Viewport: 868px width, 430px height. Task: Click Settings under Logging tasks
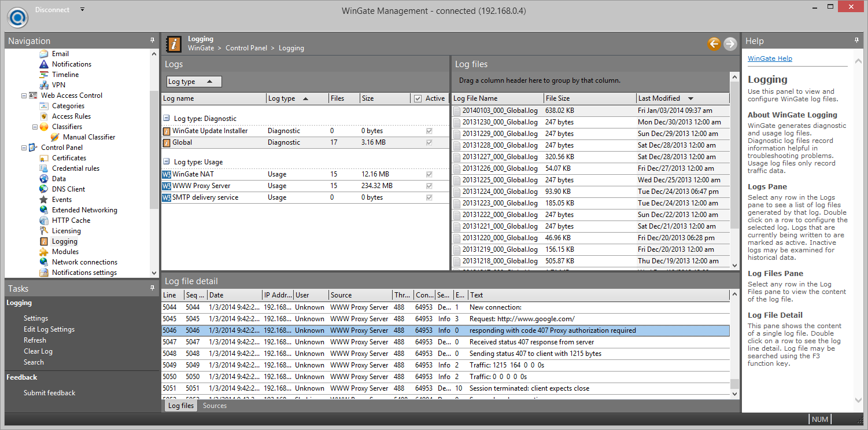(36, 318)
